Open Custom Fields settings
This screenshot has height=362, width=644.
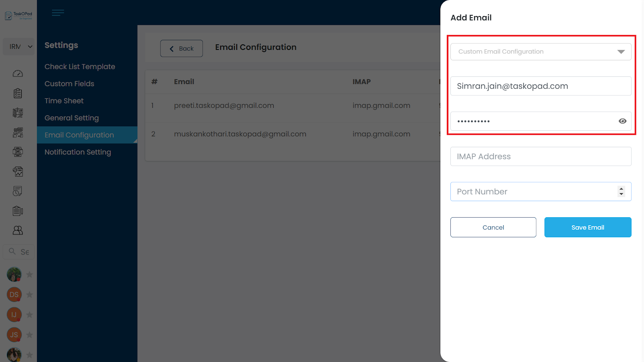69,84
